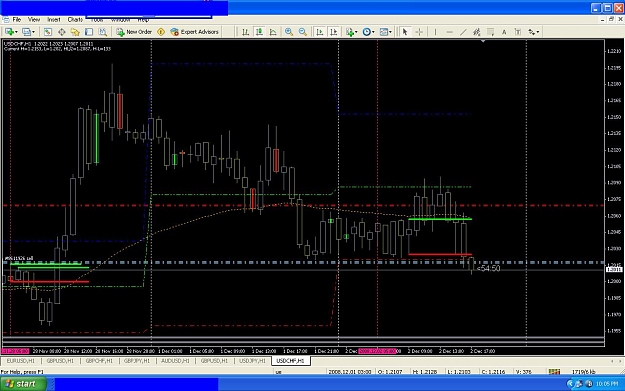Select the Arrows drawing tool

[532, 32]
